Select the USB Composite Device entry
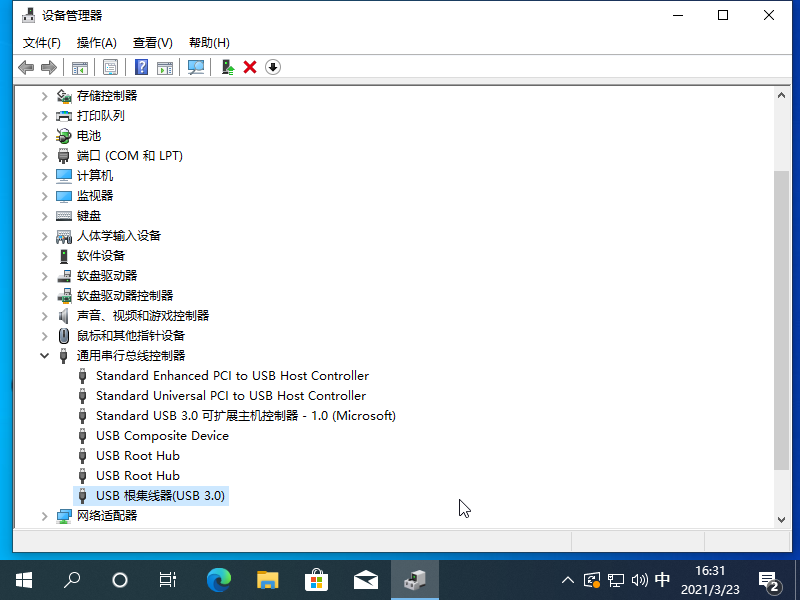The image size is (800, 600). tap(162, 435)
